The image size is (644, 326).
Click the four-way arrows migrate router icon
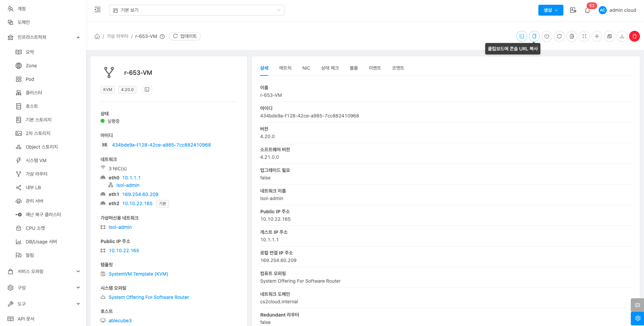click(x=597, y=36)
